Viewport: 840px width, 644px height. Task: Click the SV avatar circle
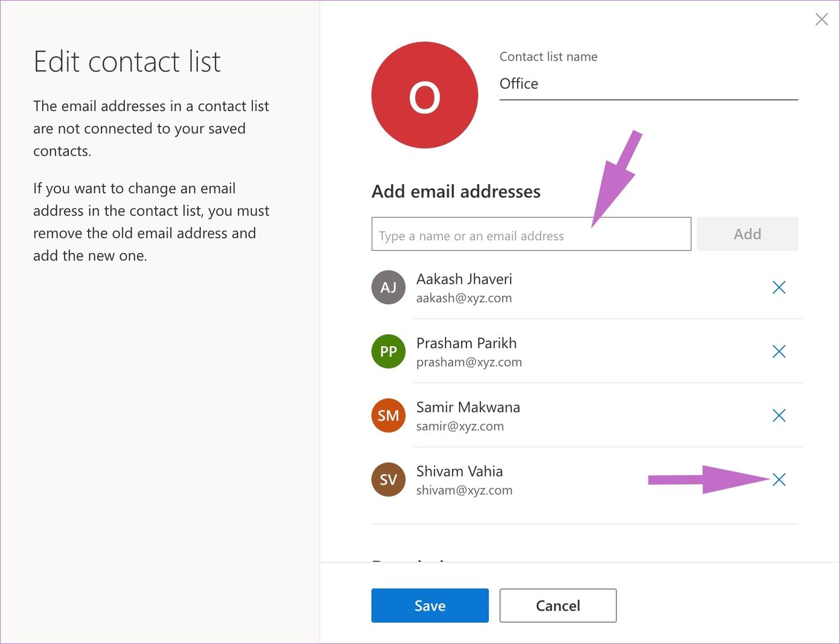tap(388, 479)
